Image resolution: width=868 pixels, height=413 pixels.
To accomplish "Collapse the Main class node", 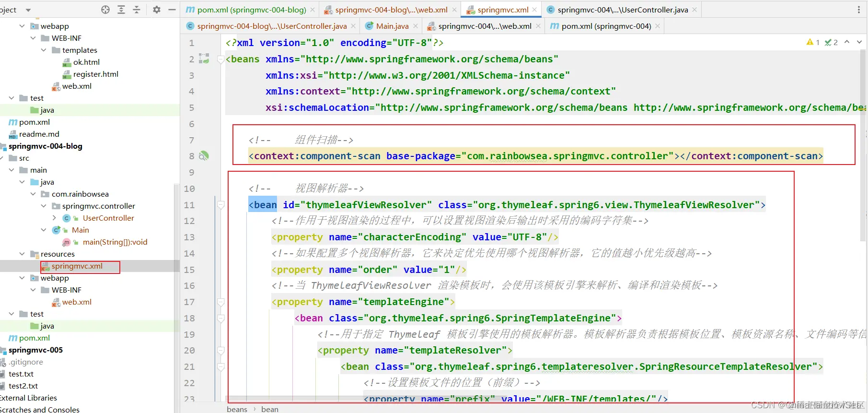I will [44, 230].
